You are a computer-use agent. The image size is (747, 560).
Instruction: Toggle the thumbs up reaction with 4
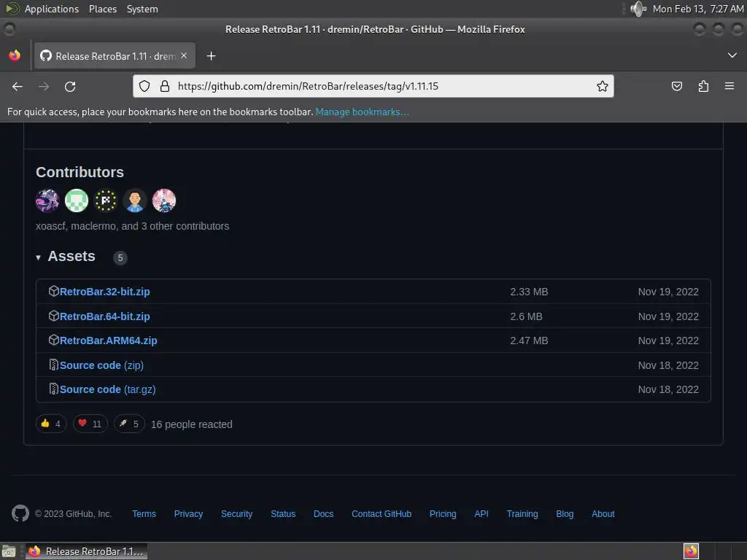click(51, 424)
